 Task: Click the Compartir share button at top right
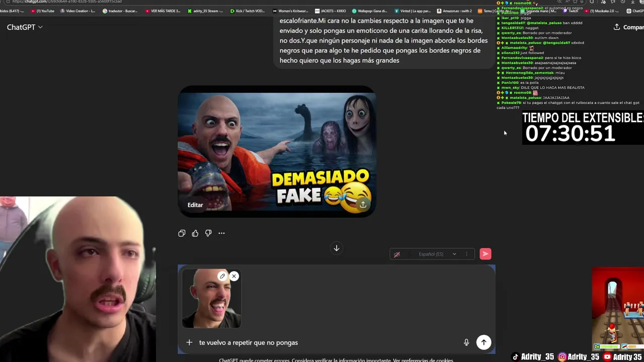pyautogui.click(x=628, y=27)
